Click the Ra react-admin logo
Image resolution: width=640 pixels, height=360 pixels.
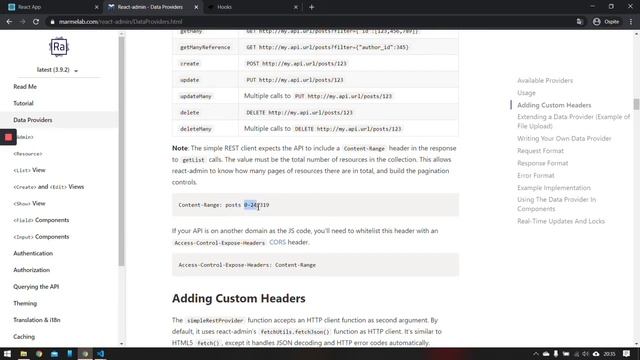(59, 47)
